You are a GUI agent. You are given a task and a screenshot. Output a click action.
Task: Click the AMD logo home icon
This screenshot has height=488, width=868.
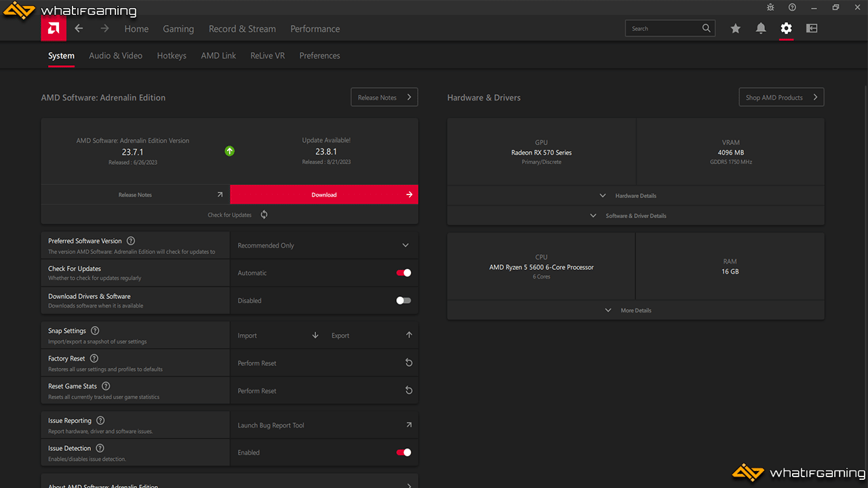point(54,28)
